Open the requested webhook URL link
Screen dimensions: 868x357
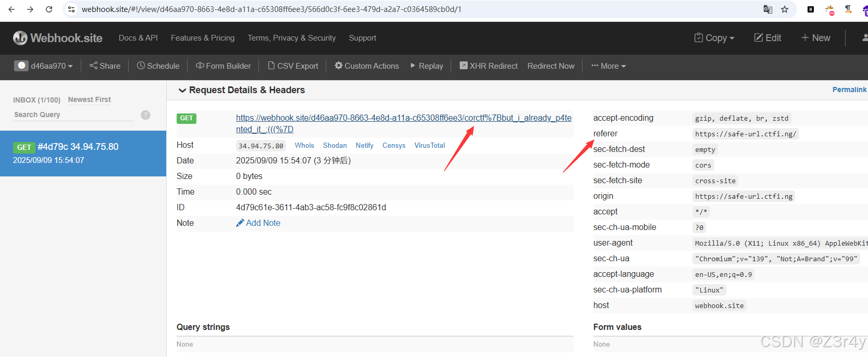pyautogui.click(x=404, y=124)
